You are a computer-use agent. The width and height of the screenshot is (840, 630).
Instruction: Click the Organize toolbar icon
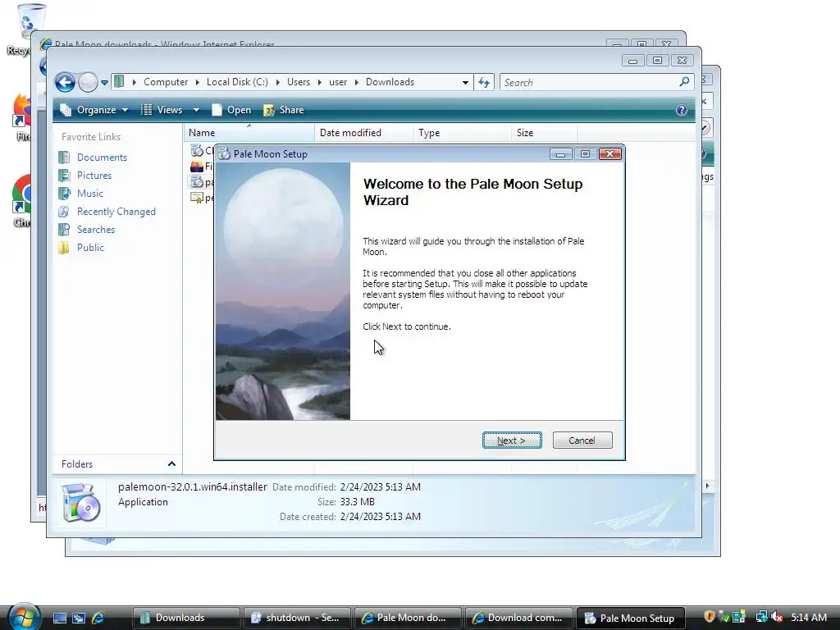[66, 110]
